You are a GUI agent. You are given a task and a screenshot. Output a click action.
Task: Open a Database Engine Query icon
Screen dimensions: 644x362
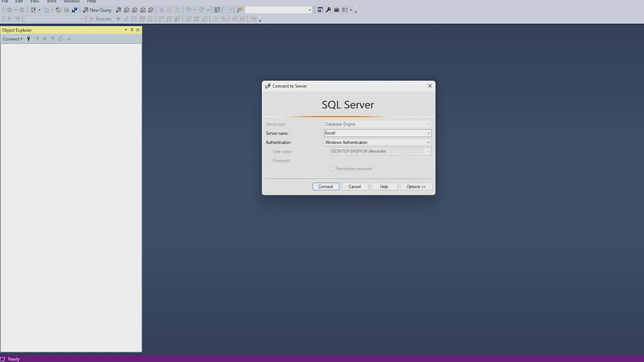pos(118,10)
